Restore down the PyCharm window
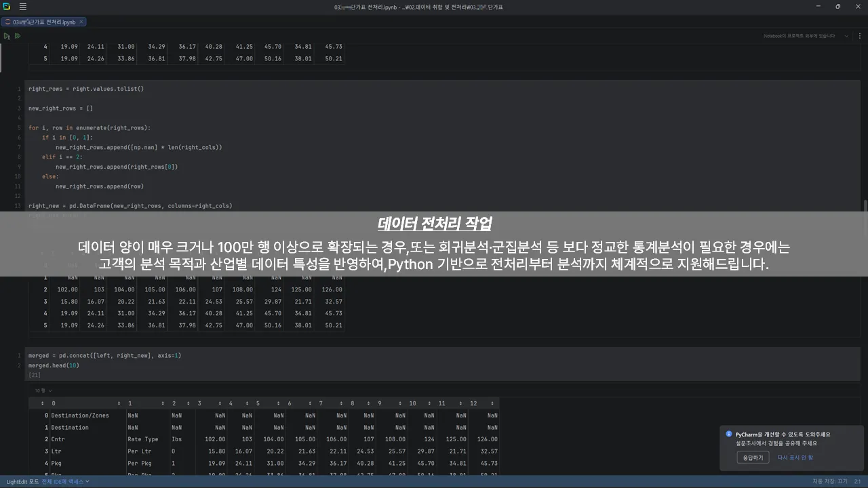This screenshot has width=868, height=488. (838, 7)
